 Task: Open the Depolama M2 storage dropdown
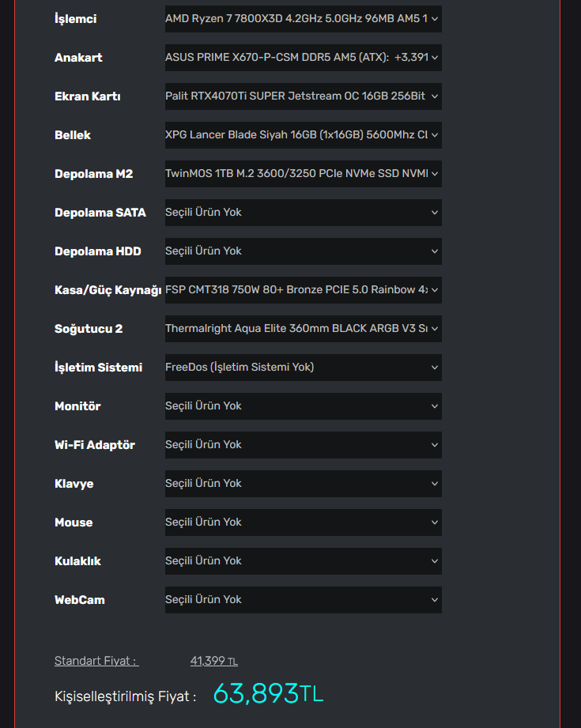tap(303, 174)
